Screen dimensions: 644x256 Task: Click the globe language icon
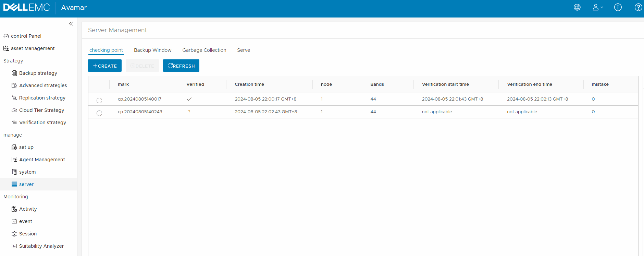(x=577, y=7)
